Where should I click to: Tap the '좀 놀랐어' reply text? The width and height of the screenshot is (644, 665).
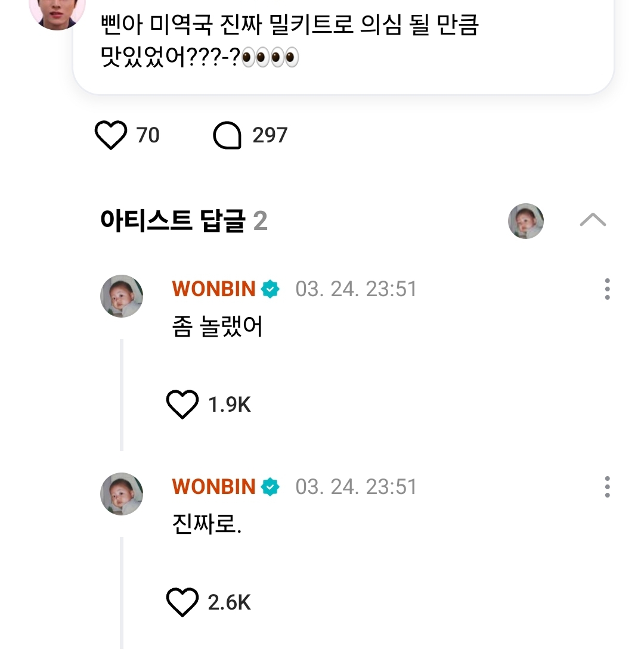[x=217, y=327]
